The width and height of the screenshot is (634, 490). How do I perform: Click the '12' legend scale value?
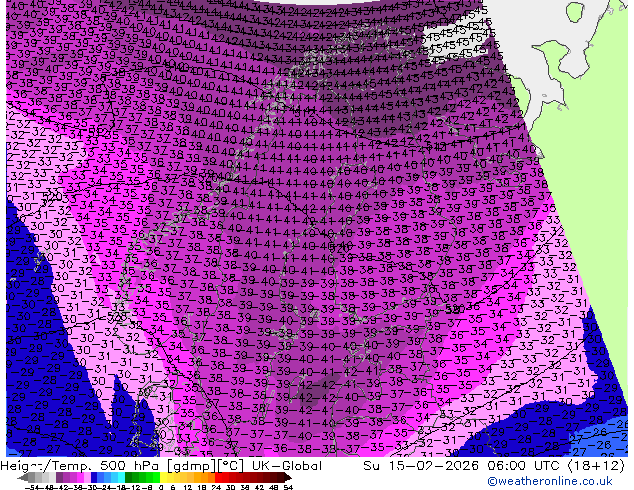pyautogui.click(x=187, y=488)
